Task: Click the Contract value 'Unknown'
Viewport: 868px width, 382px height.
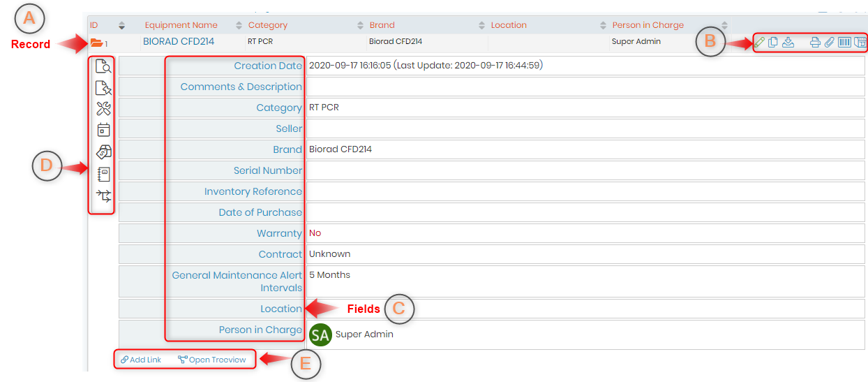Action: tap(330, 254)
